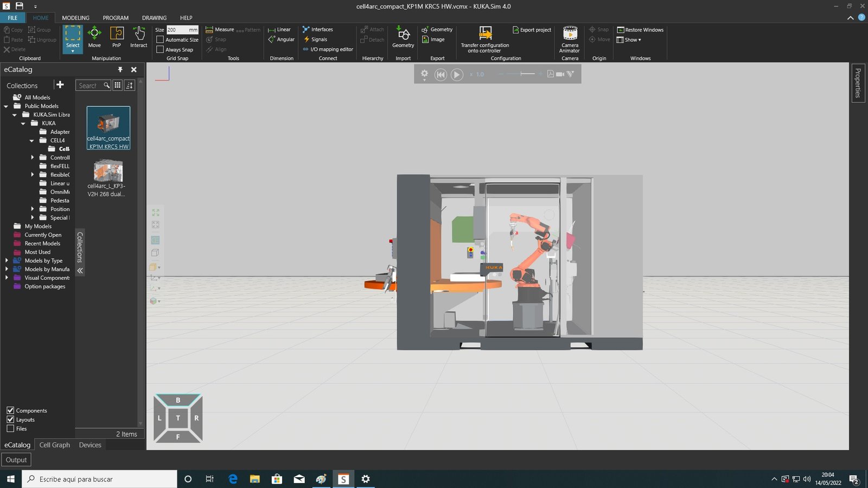868x488 pixels.
Task: Open the Signals tool
Action: tap(315, 40)
